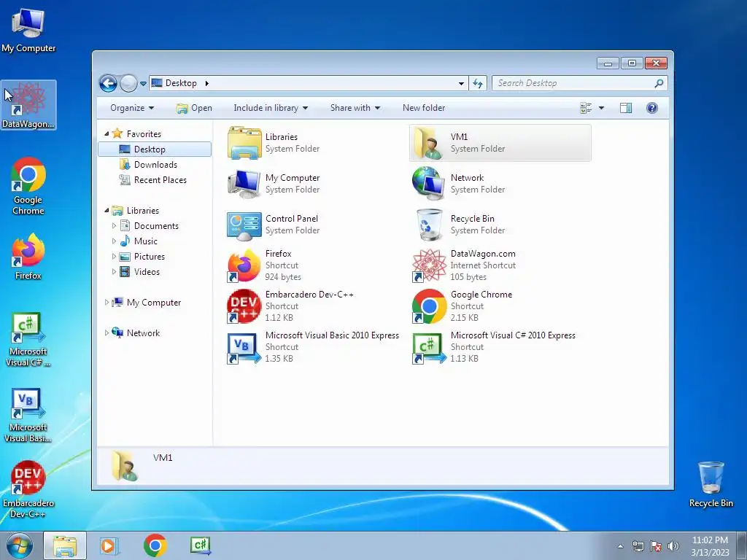Open Visual C# from the taskbar
747x560 pixels.
click(200, 545)
